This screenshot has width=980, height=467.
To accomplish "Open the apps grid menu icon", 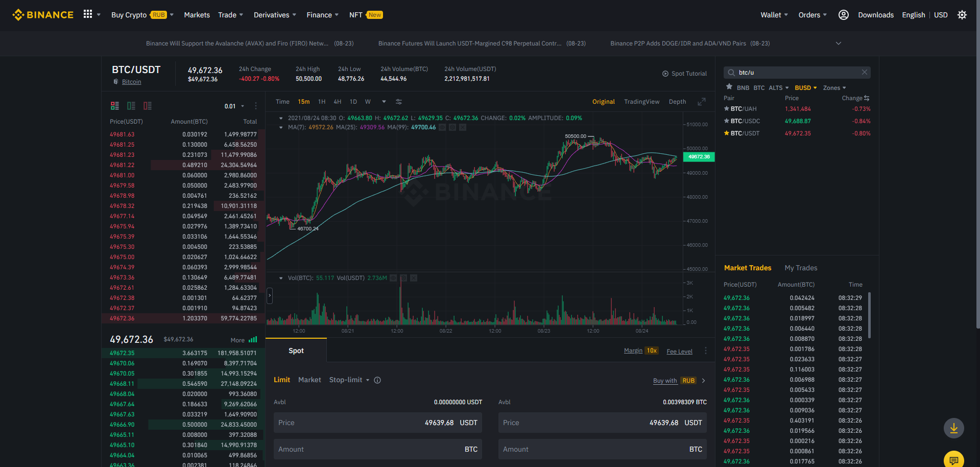I will 88,14.
